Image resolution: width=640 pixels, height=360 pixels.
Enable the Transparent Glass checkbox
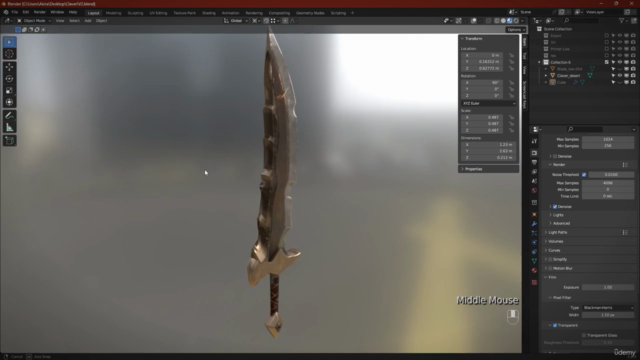pyautogui.click(x=584, y=335)
